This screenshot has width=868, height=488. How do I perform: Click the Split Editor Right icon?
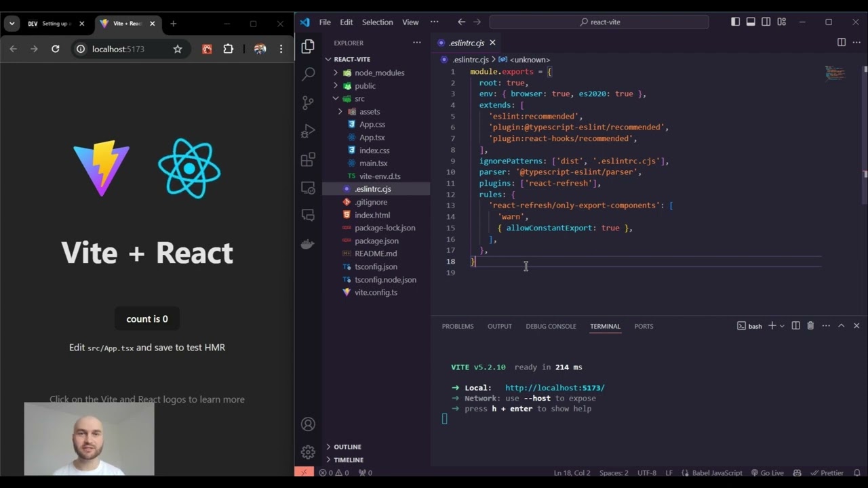tap(842, 42)
